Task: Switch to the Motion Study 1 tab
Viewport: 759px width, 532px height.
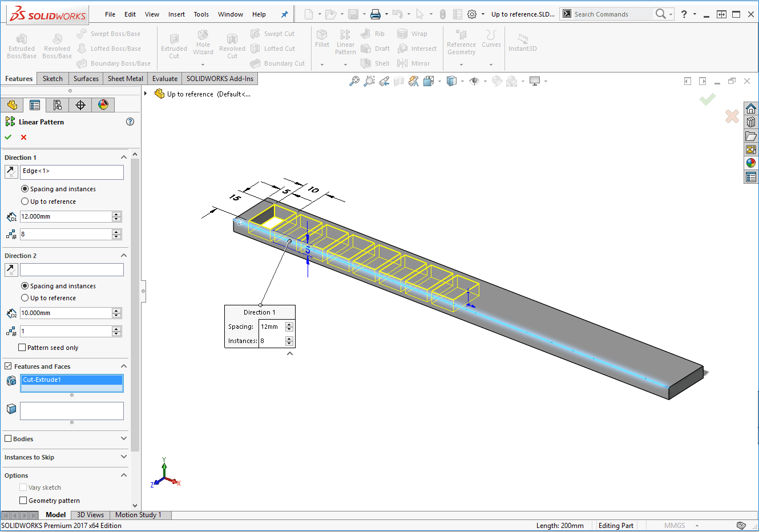Action: [x=138, y=515]
